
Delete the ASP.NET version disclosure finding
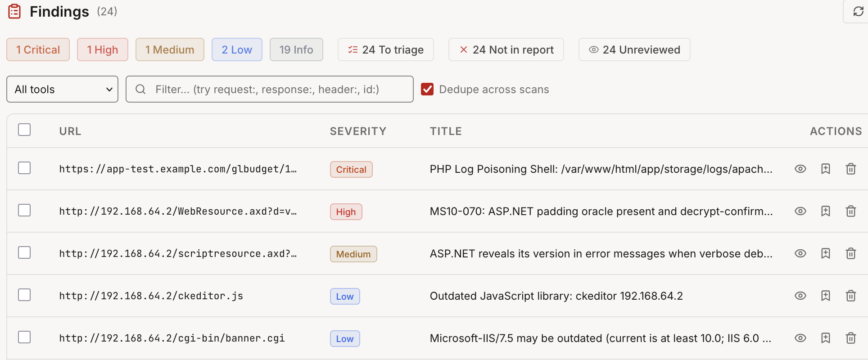(x=850, y=253)
